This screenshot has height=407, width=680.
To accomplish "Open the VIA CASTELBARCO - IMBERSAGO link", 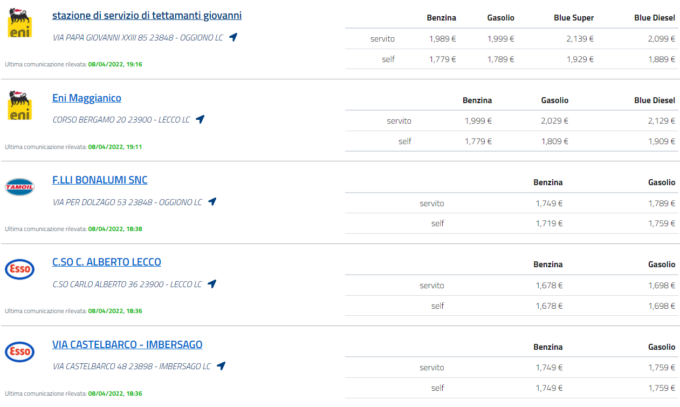I will click(127, 344).
